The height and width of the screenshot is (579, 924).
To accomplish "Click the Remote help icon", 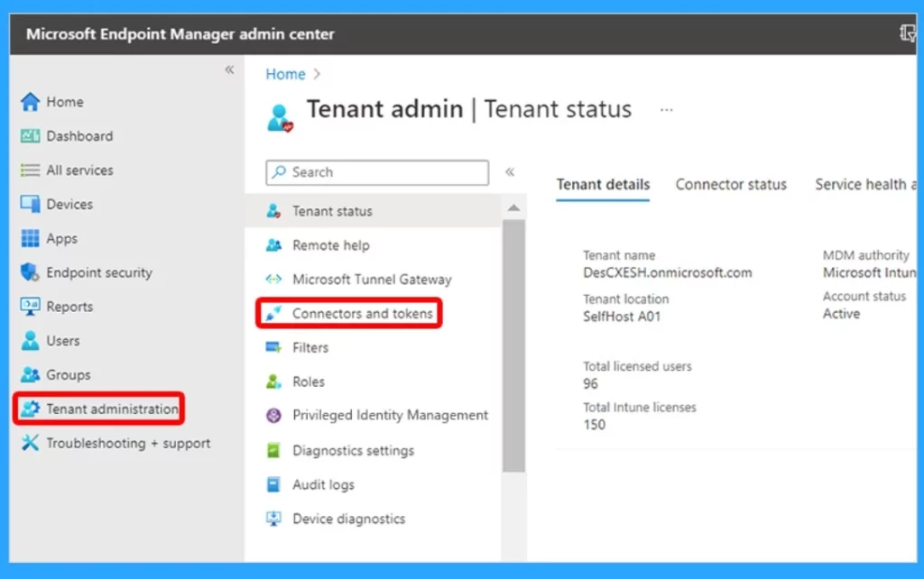I will coord(273,245).
